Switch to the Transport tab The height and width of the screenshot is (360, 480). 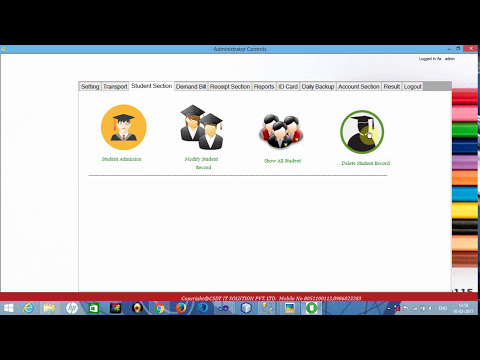pyautogui.click(x=115, y=87)
